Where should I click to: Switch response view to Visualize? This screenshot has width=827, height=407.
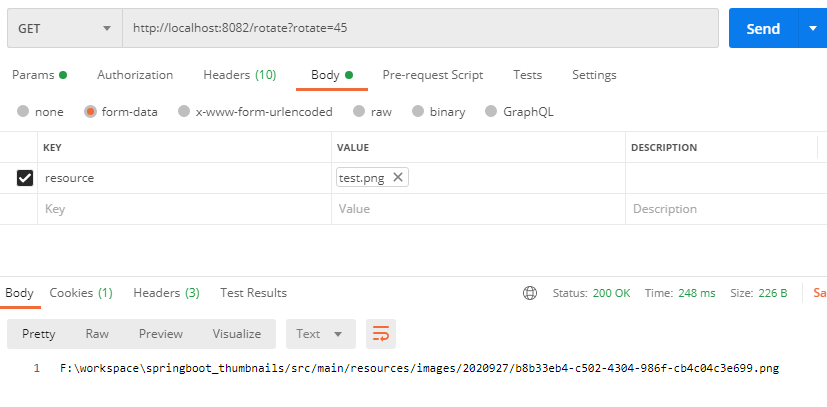tap(237, 334)
